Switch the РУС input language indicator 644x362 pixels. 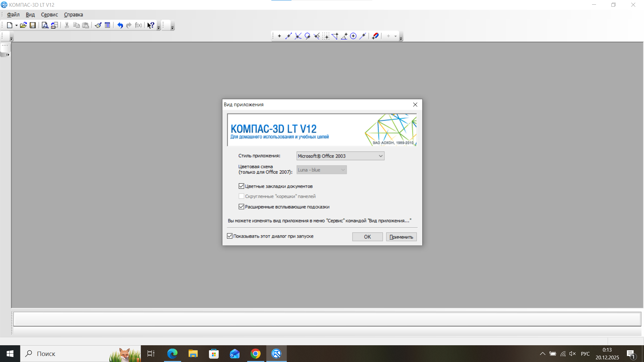585,354
